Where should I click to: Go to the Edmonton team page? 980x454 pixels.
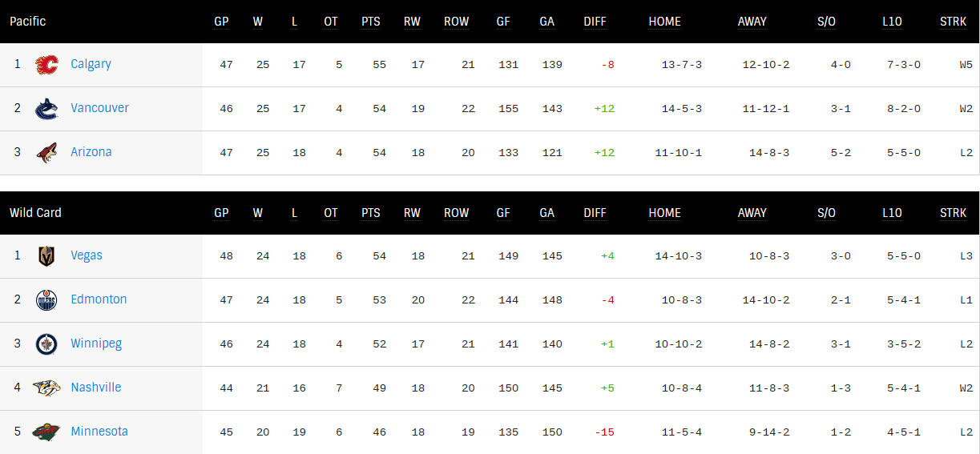[x=99, y=299]
